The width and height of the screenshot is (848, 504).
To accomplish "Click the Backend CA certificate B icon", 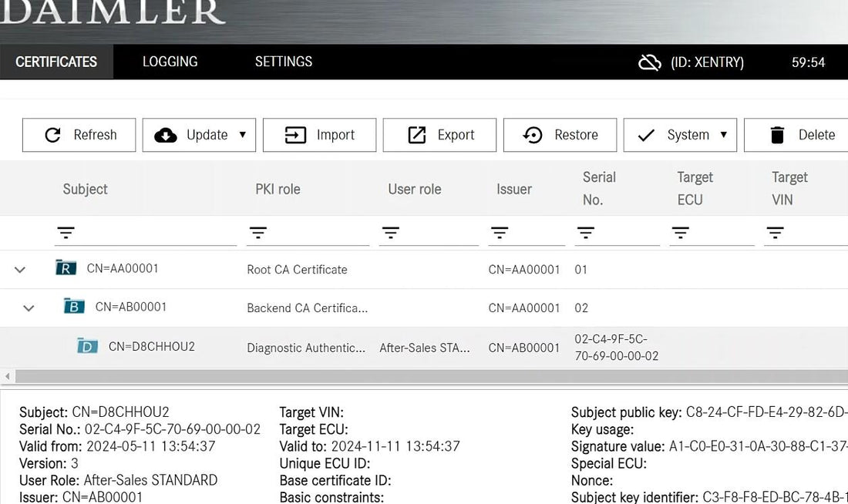I will 74,307.
